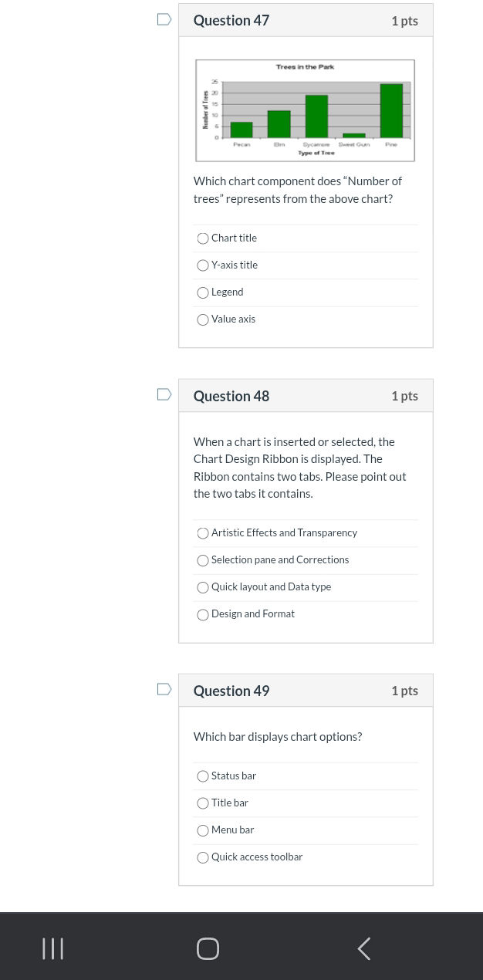Screen dimensions: 483x980
Task: Select the "Quick access toolbar" answer
Action: point(203,857)
